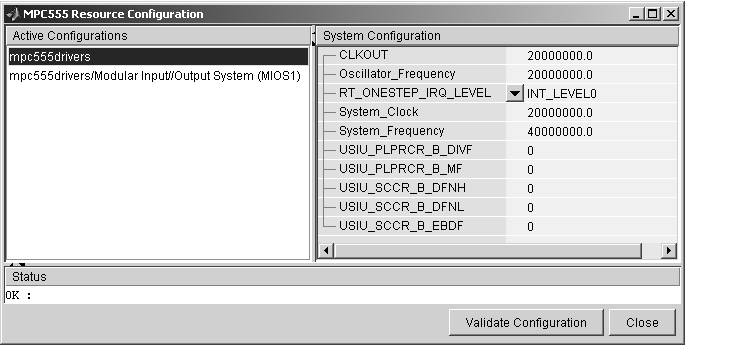The height and width of the screenshot is (363, 750).
Task: Edit the USIU_SCCR_B_DFNH value
Action: pos(591,188)
